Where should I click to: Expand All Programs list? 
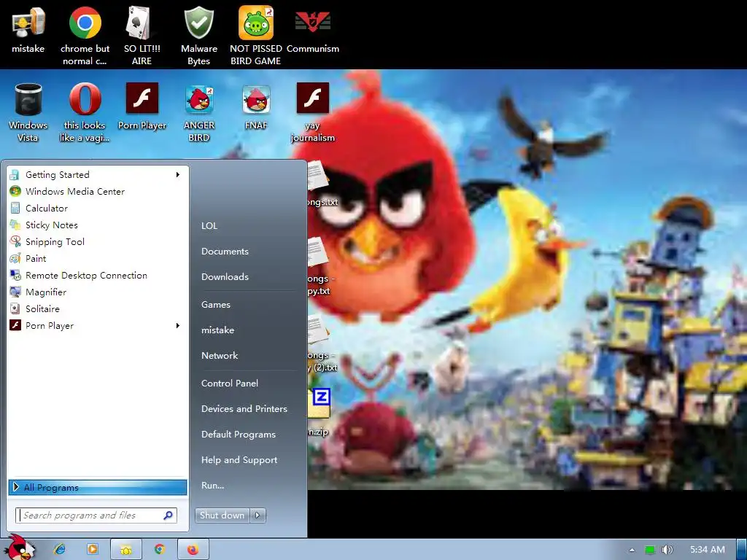tap(98, 487)
